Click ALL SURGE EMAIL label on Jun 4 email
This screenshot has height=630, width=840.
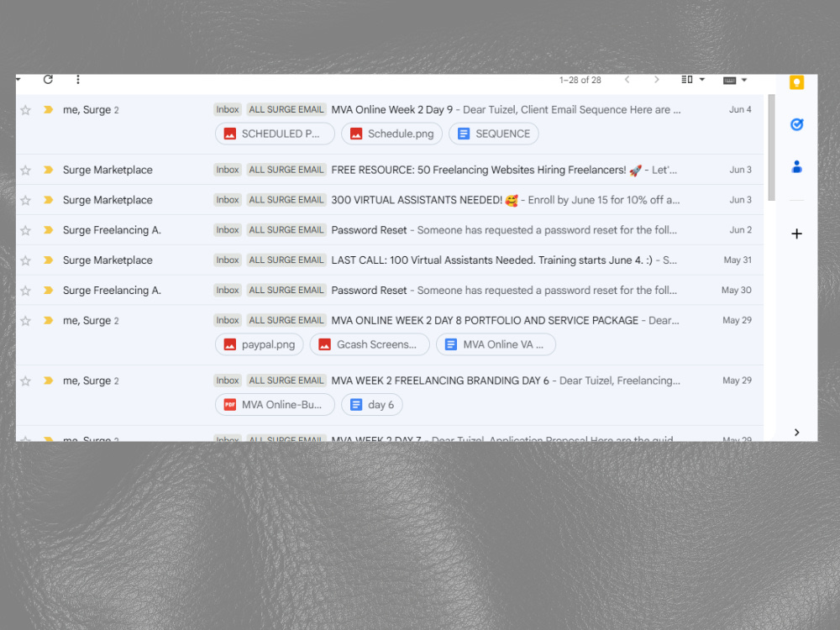point(286,109)
